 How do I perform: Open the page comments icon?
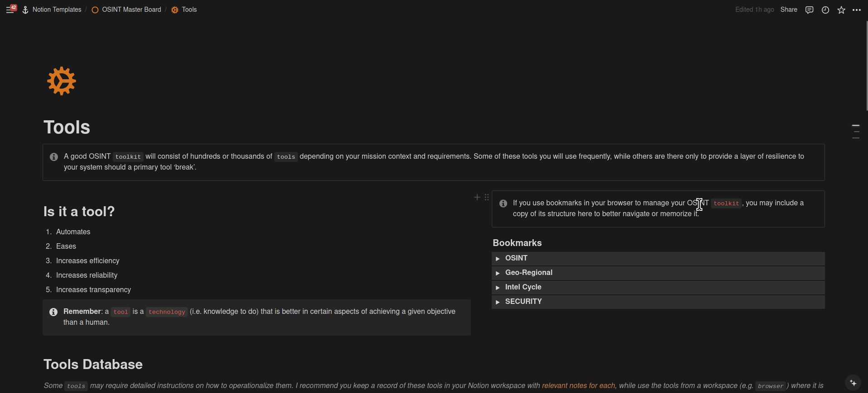click(x=809, y=10)
